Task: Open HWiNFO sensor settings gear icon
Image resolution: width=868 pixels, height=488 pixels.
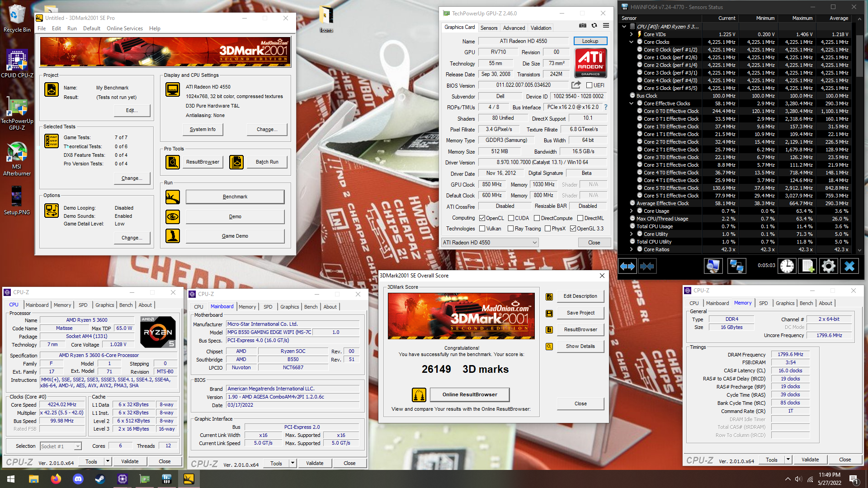Action: pos(828,266)
